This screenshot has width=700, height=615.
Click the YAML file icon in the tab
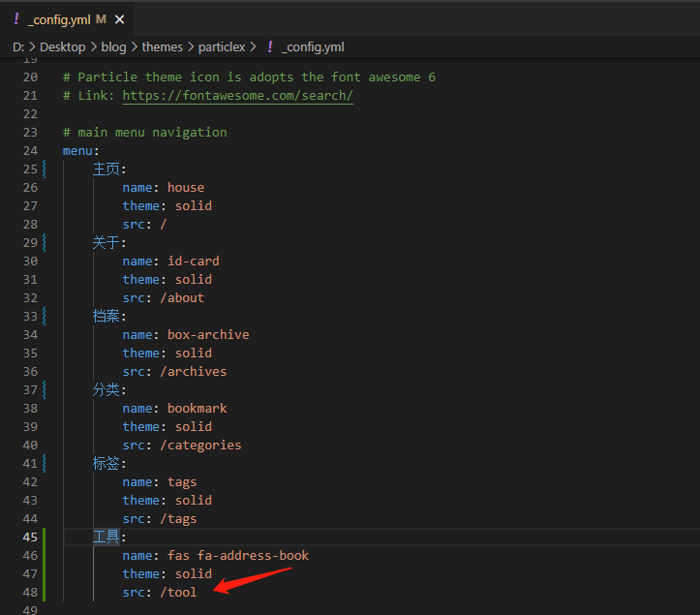click(x=16, y=19)
